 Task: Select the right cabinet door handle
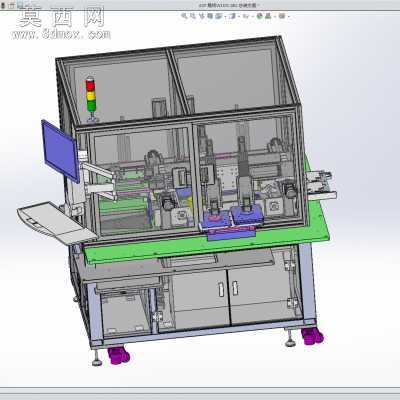click(235, 288)
